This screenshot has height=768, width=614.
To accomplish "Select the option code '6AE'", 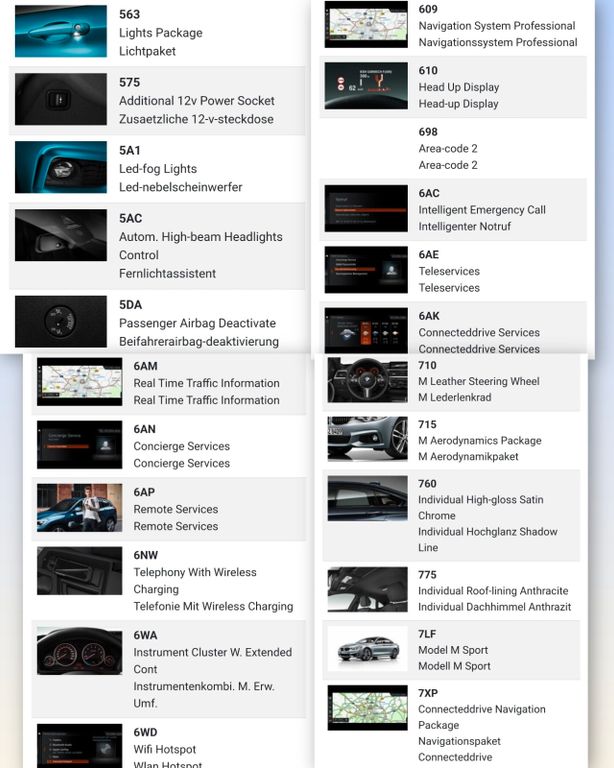I will [x=428, y=255].
